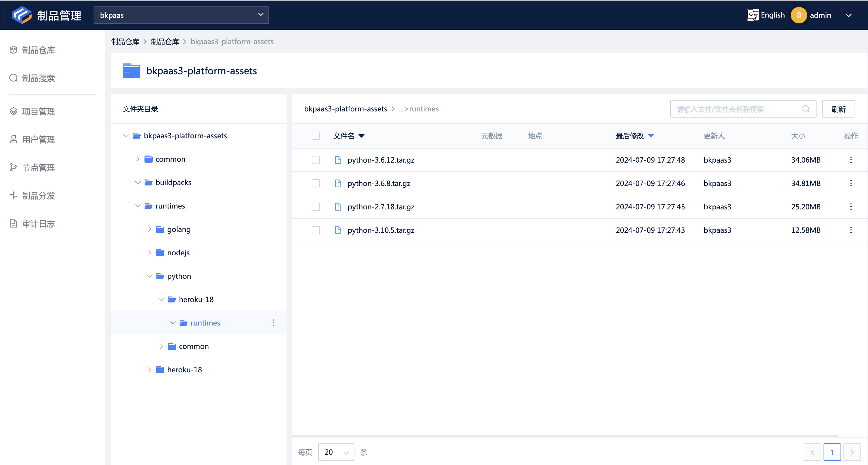Tick the select-all checkbox in table header
This screenshot has height=465, width=868.
point(316,136)
